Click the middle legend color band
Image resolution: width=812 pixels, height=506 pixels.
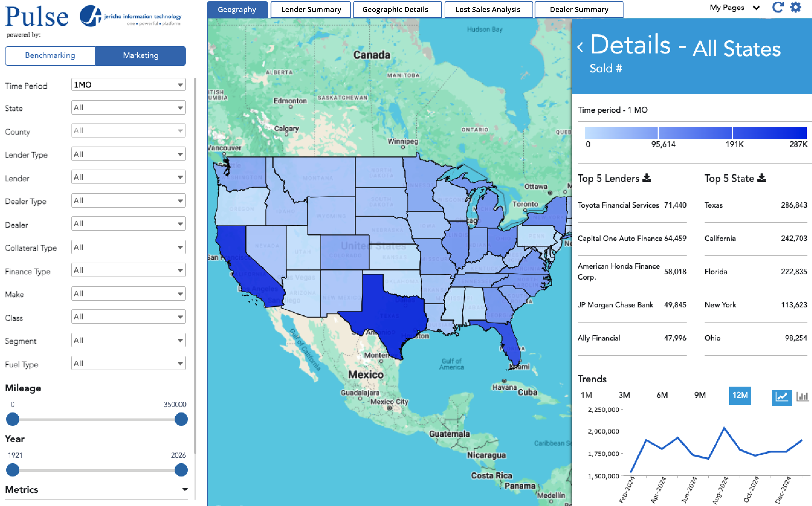pos(695,133)
